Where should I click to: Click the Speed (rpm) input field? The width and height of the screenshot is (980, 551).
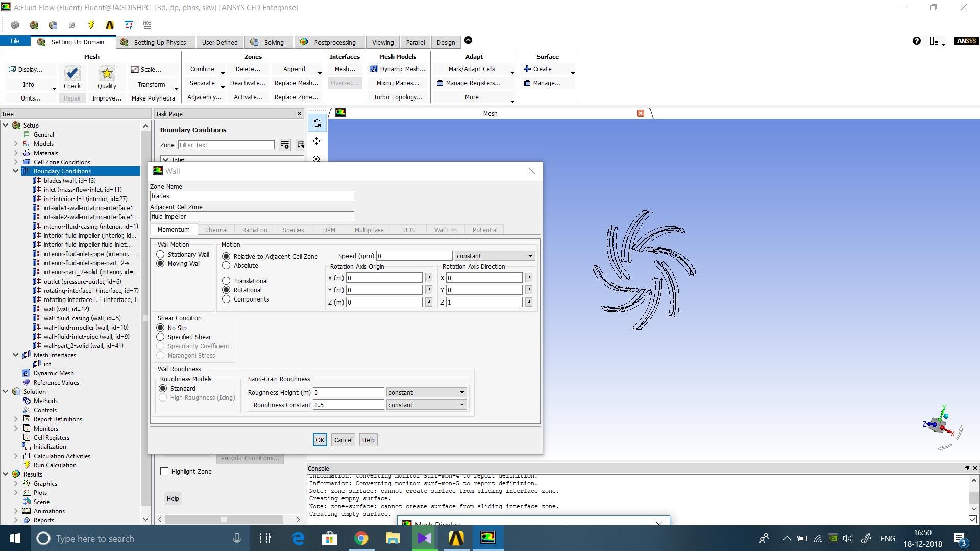point(414,256)
